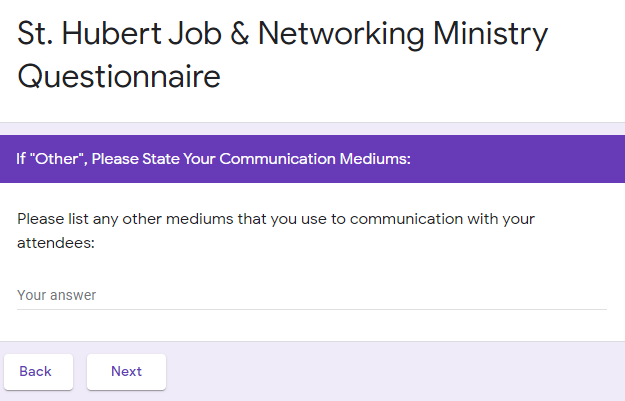625x401 pixels.
Task: Click the Next button
Action: coord(126,371)
